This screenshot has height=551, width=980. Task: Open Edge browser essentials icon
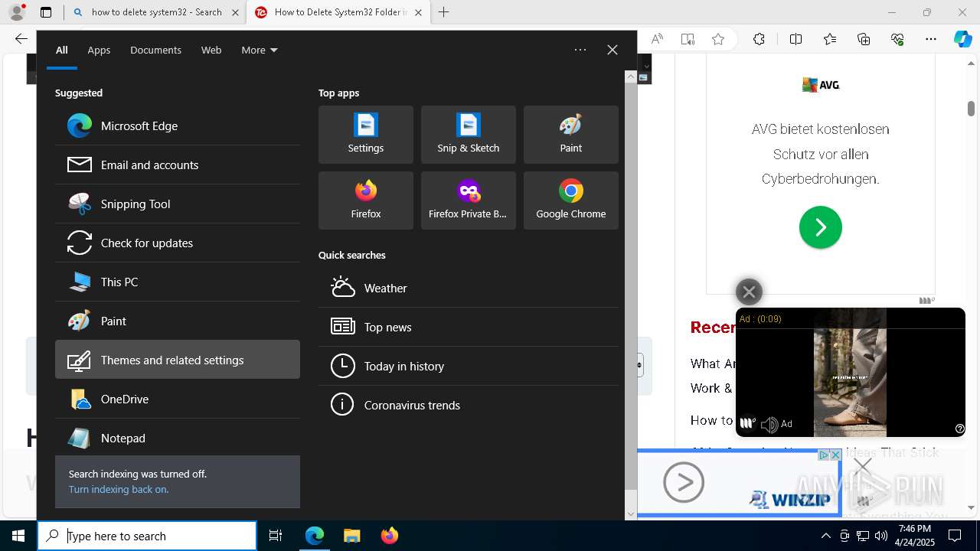click(897, 39)
